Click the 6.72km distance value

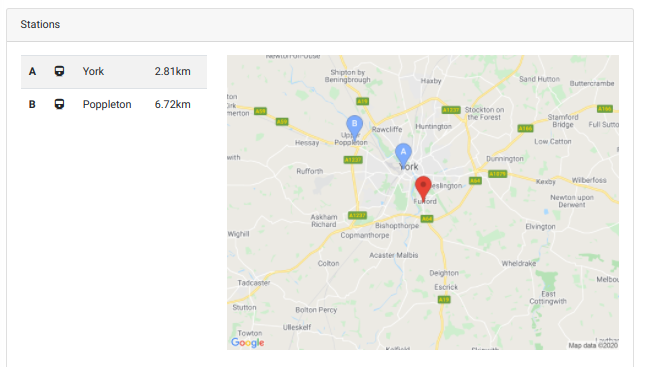tap(173, 104)
